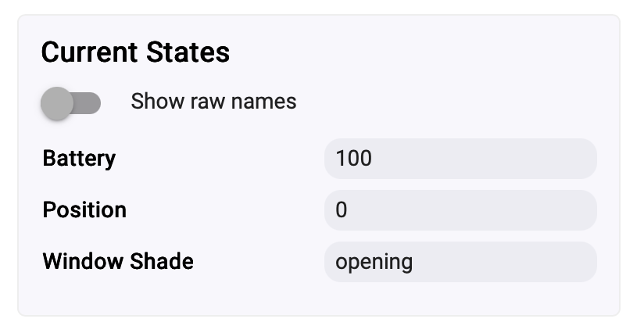Click the Battery value field showing 100
The height and width of the screenshot is (333, 644).
pos(460,159)
